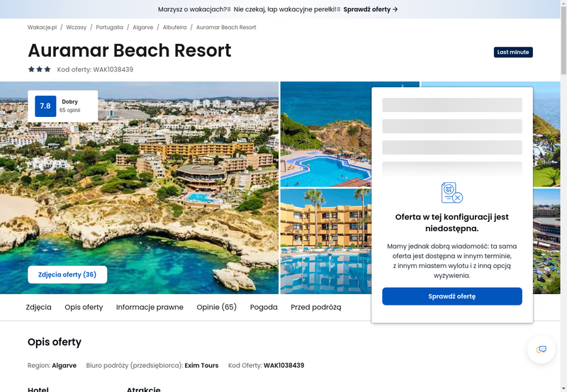This screenshot has width=567, height=392.
Task: Open the Informacje prawne tab
Action: tap(150, 307)
